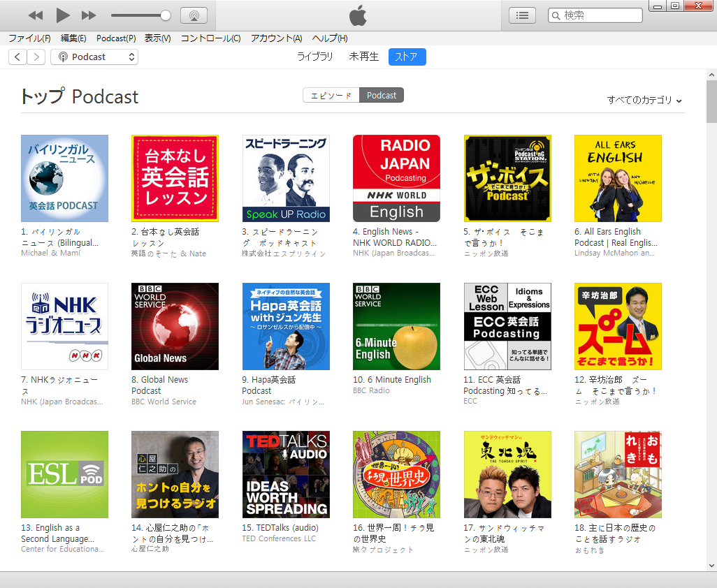Viewport: 717px width, 588px height.
Task: Toggle to the Podcast segment button
Action: click(382, 95)
